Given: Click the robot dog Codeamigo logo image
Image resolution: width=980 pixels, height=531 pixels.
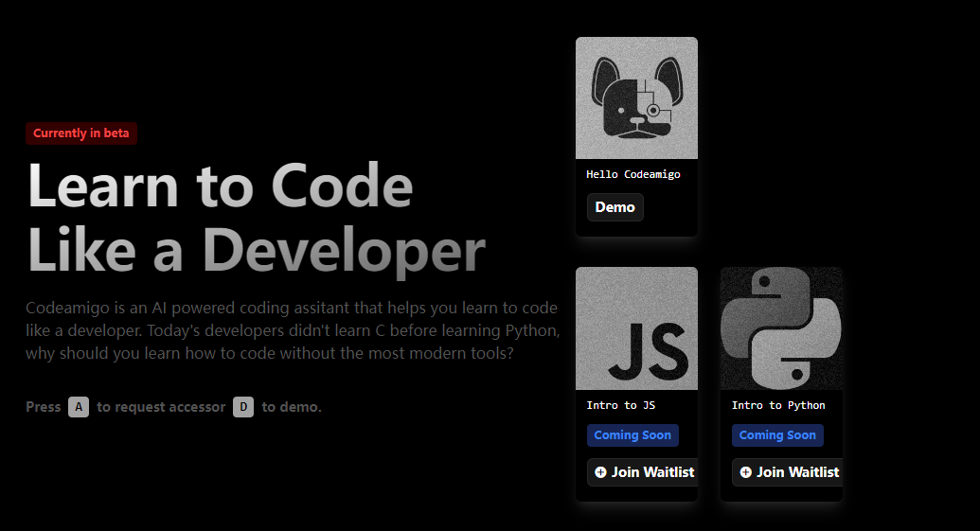Looking at the screenshot, I should (636, 97).
